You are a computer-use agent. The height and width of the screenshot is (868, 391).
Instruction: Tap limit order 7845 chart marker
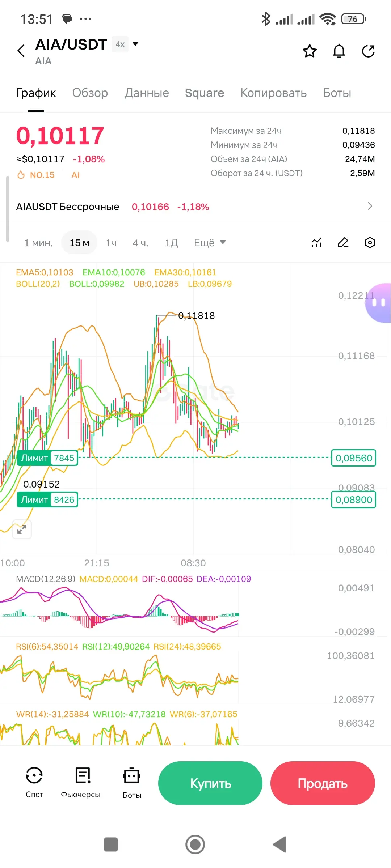[x=47, y=458]
